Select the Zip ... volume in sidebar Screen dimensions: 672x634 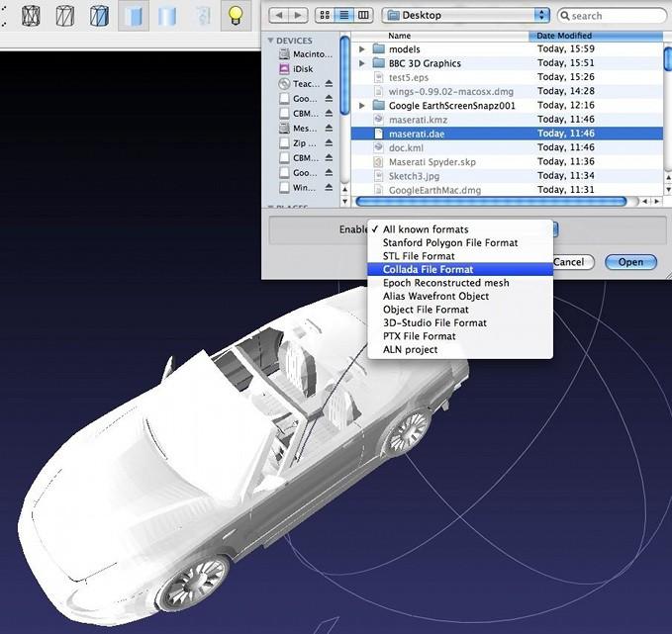pyautogui.click(x=298, y=143)
